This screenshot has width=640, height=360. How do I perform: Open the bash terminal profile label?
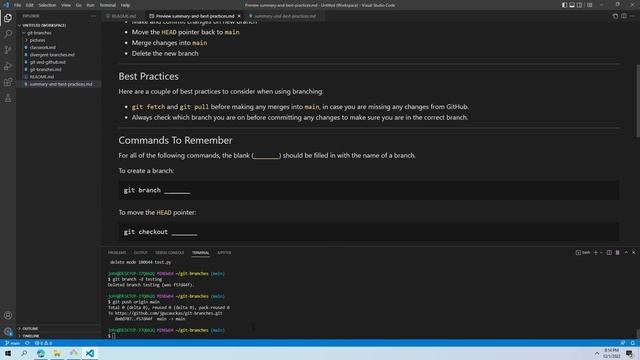pyautogui.click(x=583, y=253)
